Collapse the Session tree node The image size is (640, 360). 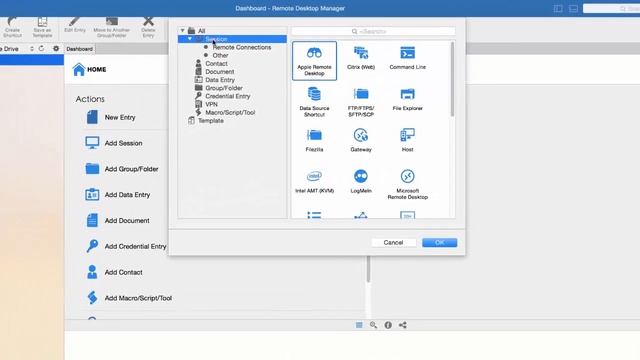pos(190,39)
